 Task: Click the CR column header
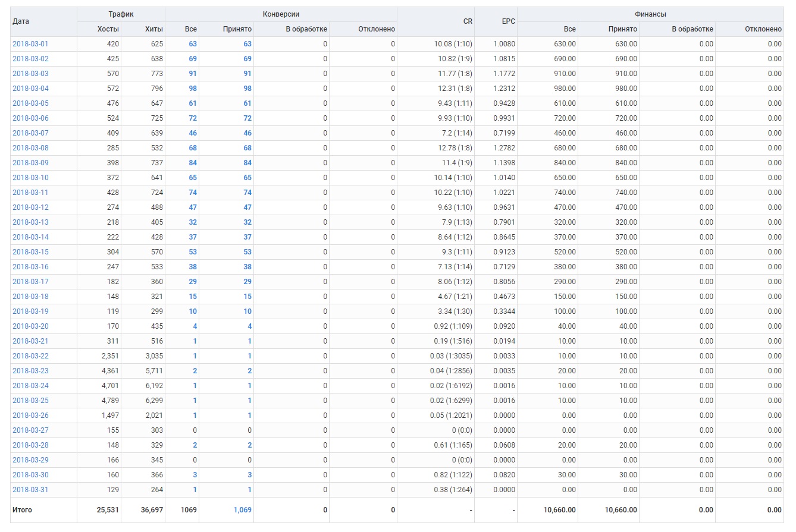pyautogui.click(x=468, y=21)
